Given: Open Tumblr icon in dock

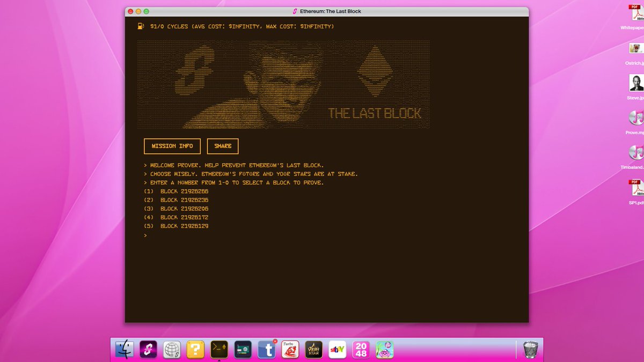Looking at the screenshot, I should 267,350.
